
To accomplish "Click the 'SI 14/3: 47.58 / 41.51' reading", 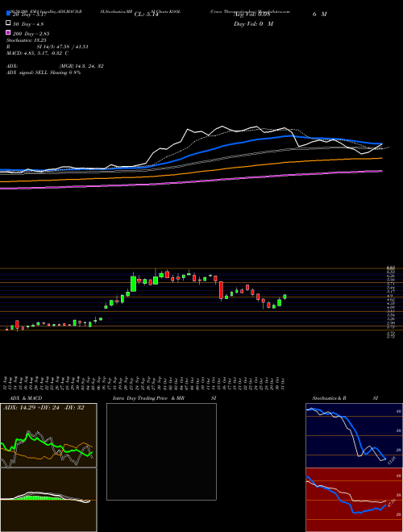I will (63, 47).
